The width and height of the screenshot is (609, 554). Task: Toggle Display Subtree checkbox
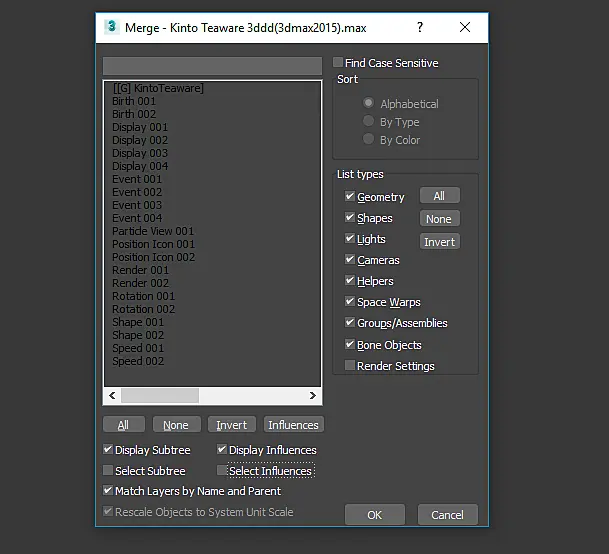point(108,449)
